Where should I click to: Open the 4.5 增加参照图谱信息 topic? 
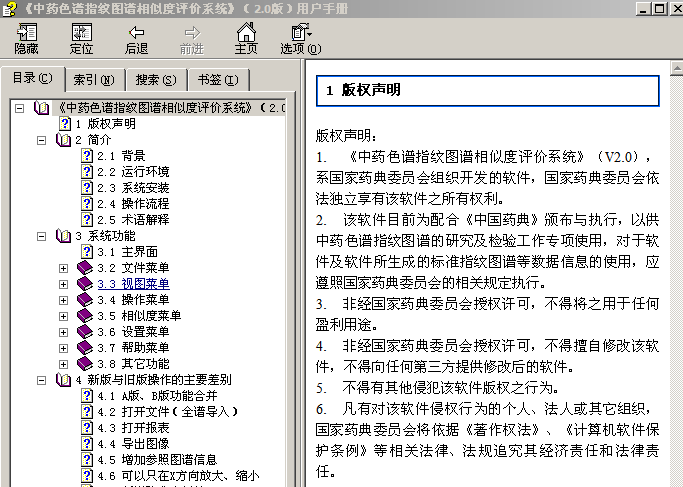[157, 460]
